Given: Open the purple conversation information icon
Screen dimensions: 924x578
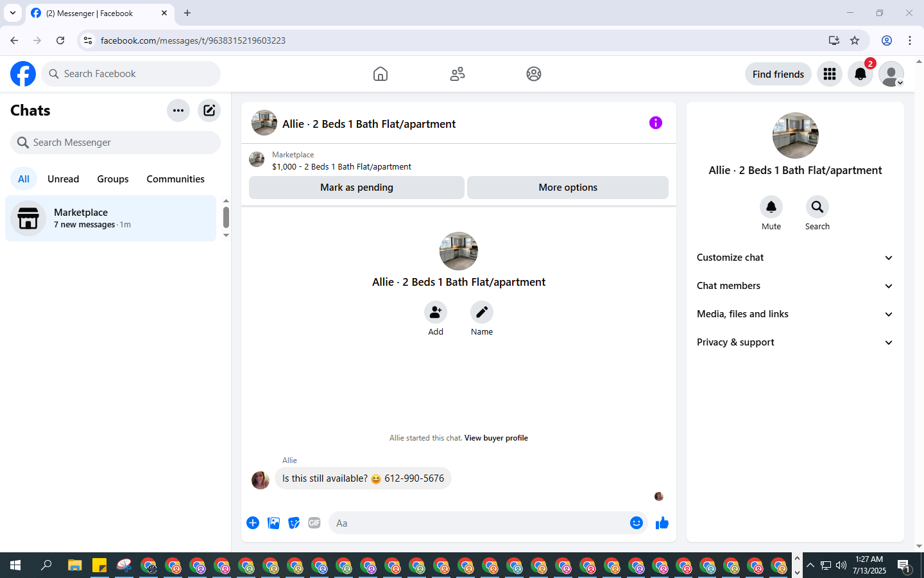Looking at the screenshot, I should click(656, 123).
